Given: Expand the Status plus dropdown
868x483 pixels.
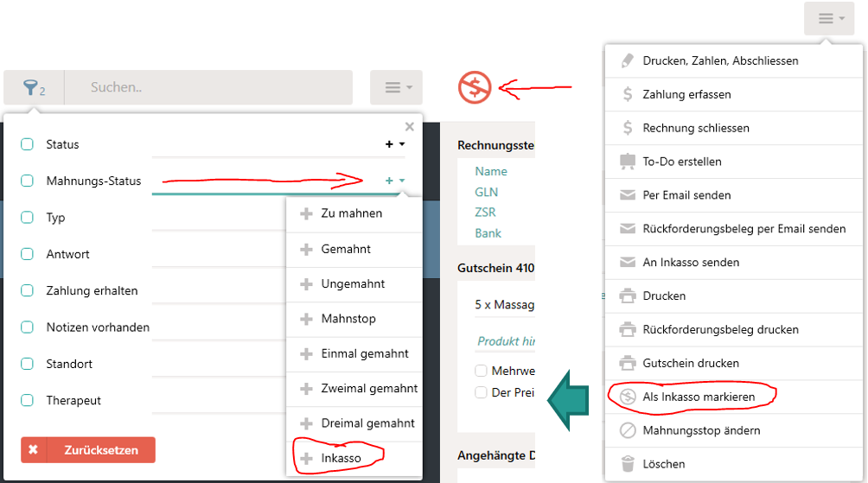Looking at the screenshot, I should click(x=395, y=143).
